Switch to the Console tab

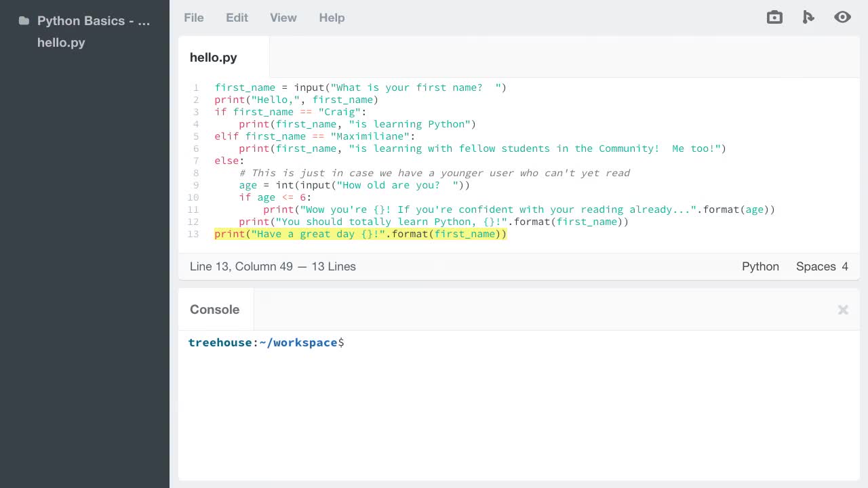click(x=214, y=309)
